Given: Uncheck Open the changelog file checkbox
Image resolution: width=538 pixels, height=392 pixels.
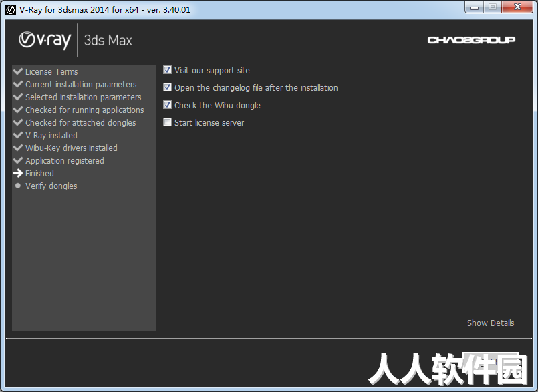Looking at the screenshot, I should pos(167,87).
